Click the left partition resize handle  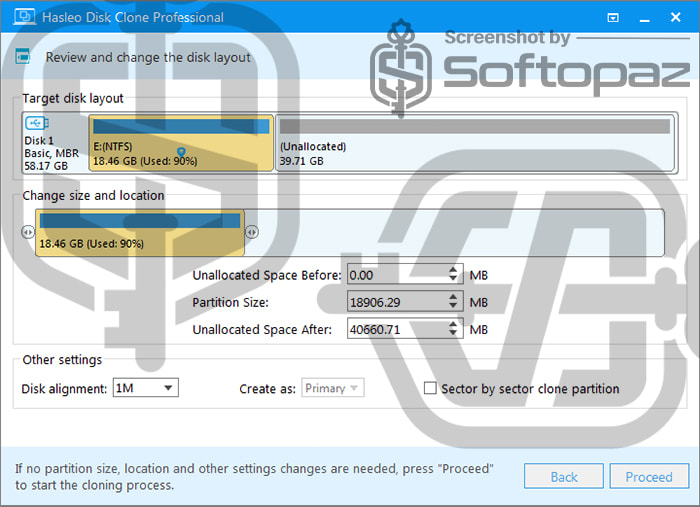click(x=28, y=232)
